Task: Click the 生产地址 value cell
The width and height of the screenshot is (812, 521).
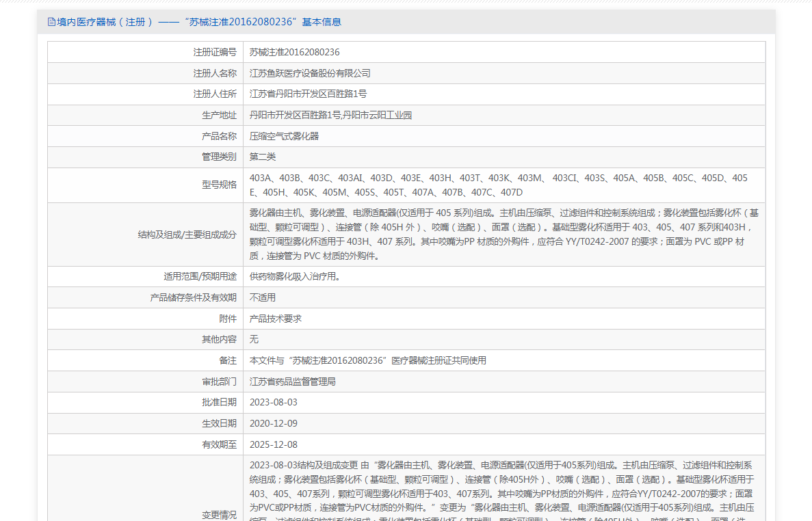Action: tap(330, 115)
